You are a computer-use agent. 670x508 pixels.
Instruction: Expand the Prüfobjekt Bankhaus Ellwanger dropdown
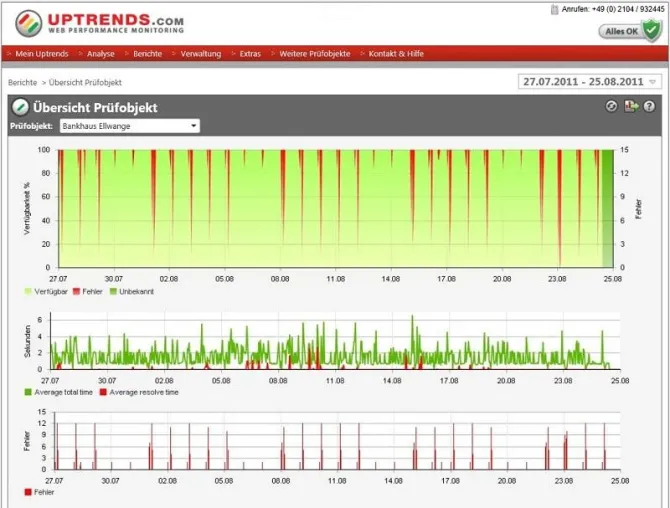tap(129, 126)
